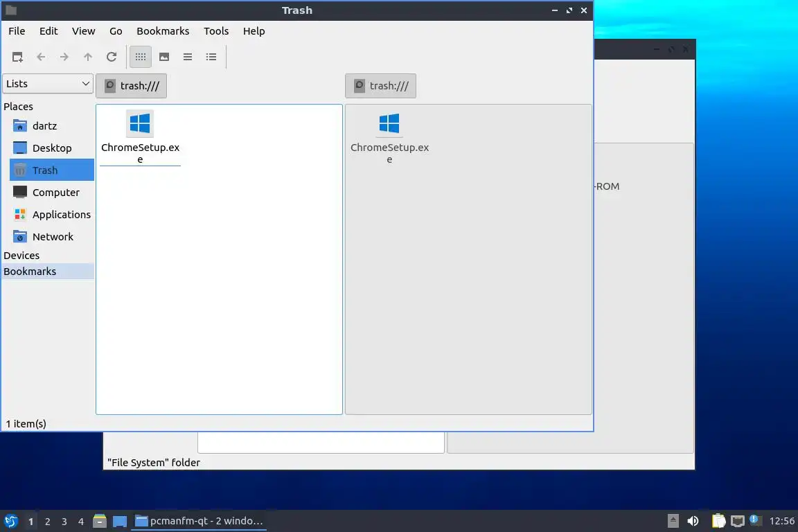The height and width of the screenshot is (532, 798).
Task: Minimize the Trash window
Action: (555, 10)
